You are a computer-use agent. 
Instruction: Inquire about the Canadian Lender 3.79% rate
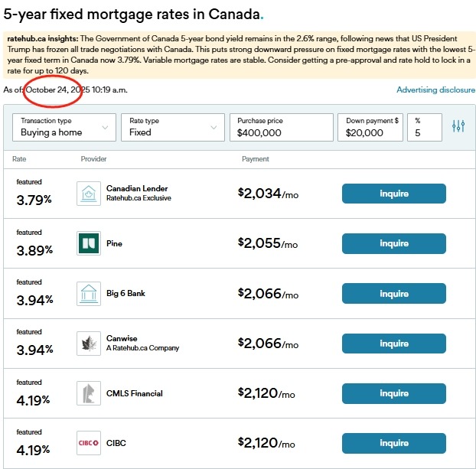point(393,194)
